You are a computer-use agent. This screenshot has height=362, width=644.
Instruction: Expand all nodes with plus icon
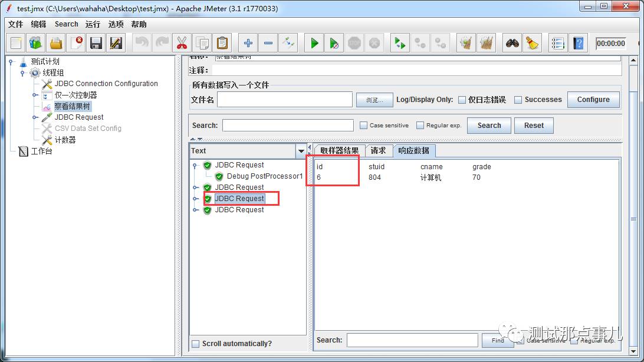[x=248, y=43]
